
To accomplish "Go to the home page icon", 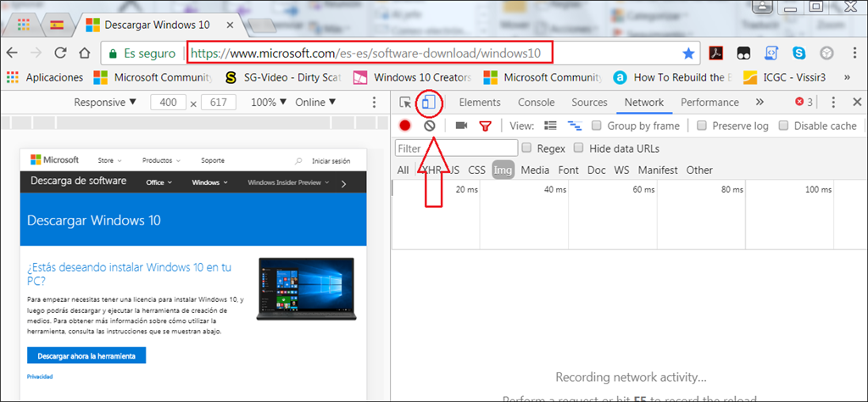I will pos(84,53).
